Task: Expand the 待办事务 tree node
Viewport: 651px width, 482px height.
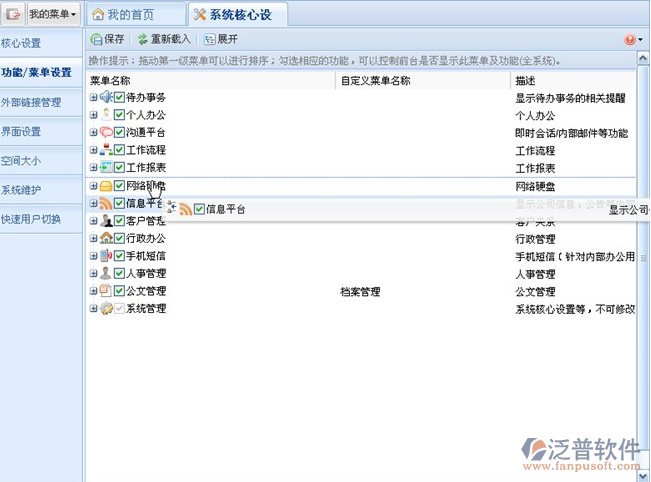Action: click(93, 98)
